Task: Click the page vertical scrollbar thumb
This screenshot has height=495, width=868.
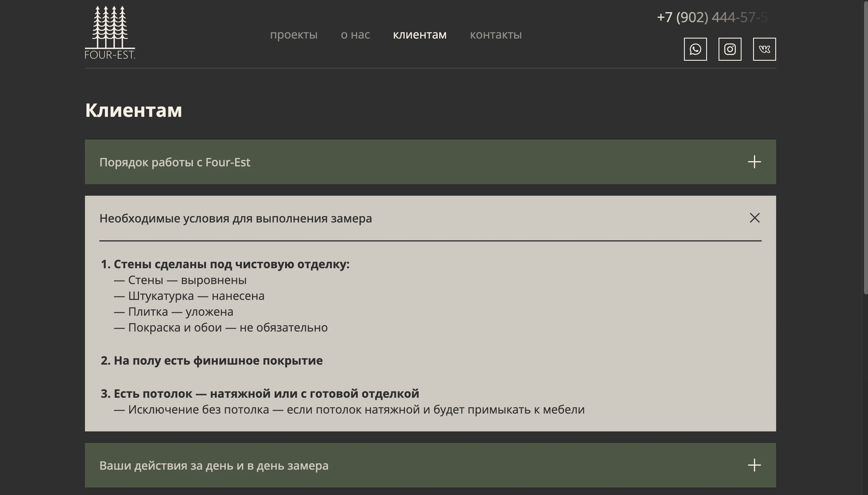Action: pos(866,147)
